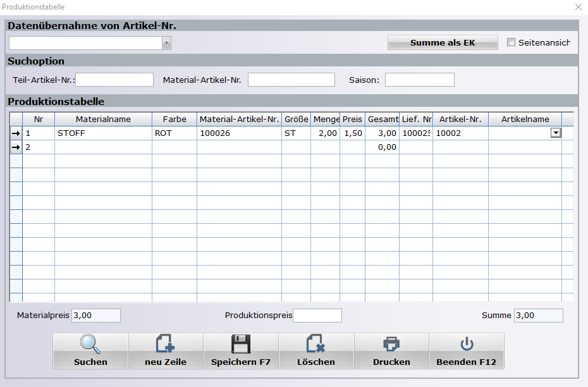
Task: Click into the Saison text field
Action: pyautogui.click(x=419, y=80)
